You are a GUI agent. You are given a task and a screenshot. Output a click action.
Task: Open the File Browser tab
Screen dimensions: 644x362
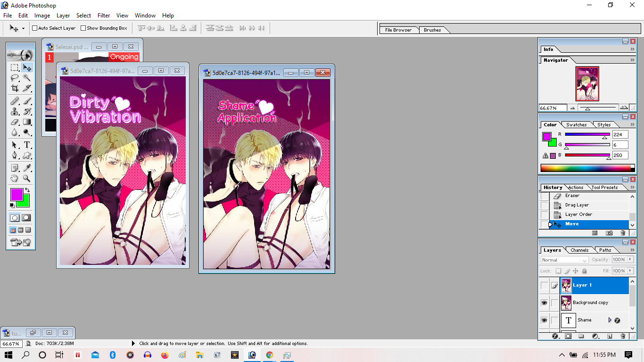coord(398,30)
